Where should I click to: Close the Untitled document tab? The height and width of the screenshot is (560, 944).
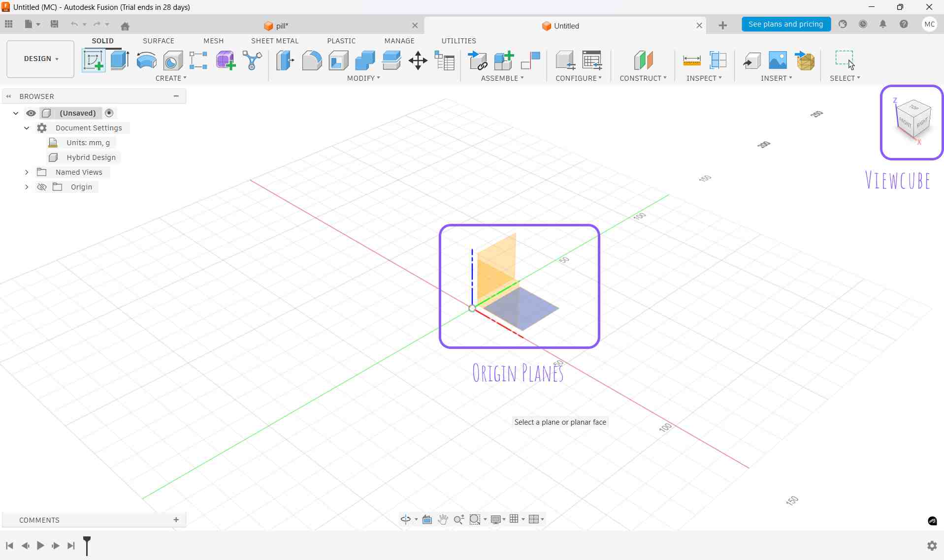coord(699,26)
